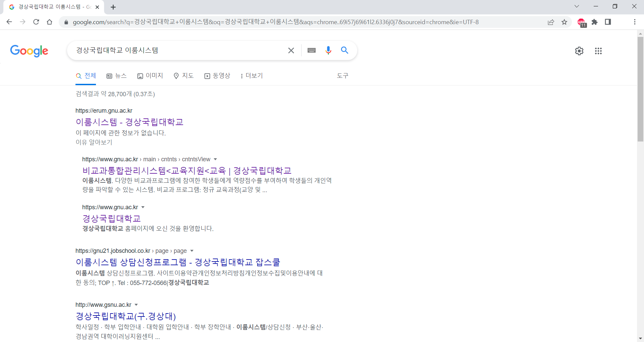Expand arrow next to https://www.gnu.ac.kr

pos(143,207)
